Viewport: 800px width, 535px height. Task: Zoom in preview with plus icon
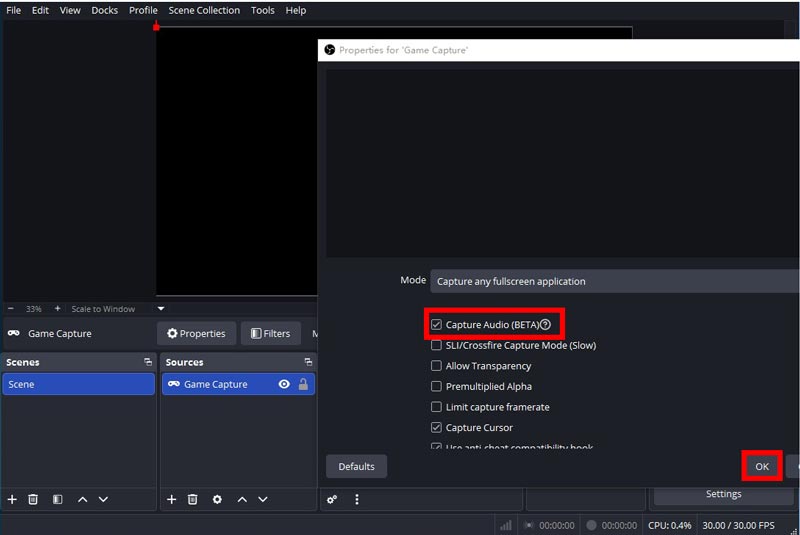click(57, 309)
